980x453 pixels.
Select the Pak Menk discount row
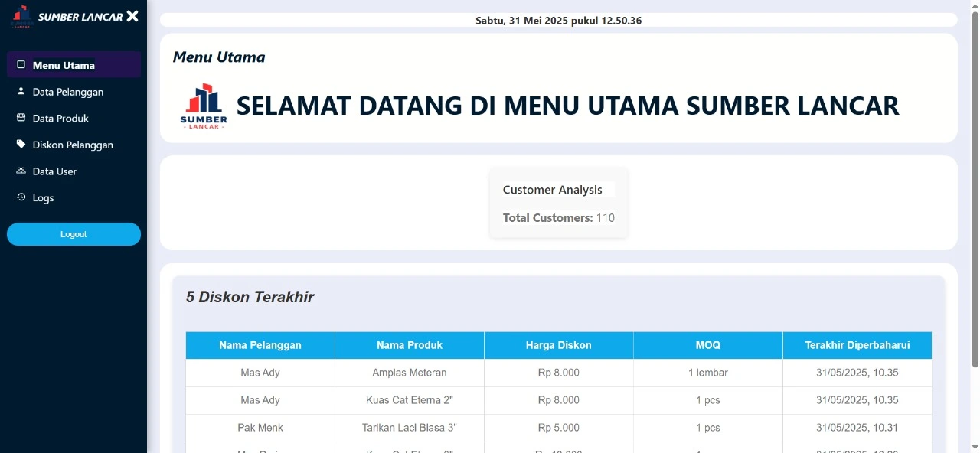pos(558,428)
